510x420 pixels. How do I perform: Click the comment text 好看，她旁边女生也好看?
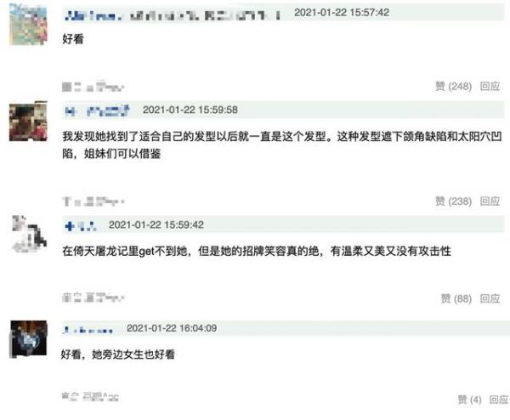pyautogui.click(x=118, y=355)
